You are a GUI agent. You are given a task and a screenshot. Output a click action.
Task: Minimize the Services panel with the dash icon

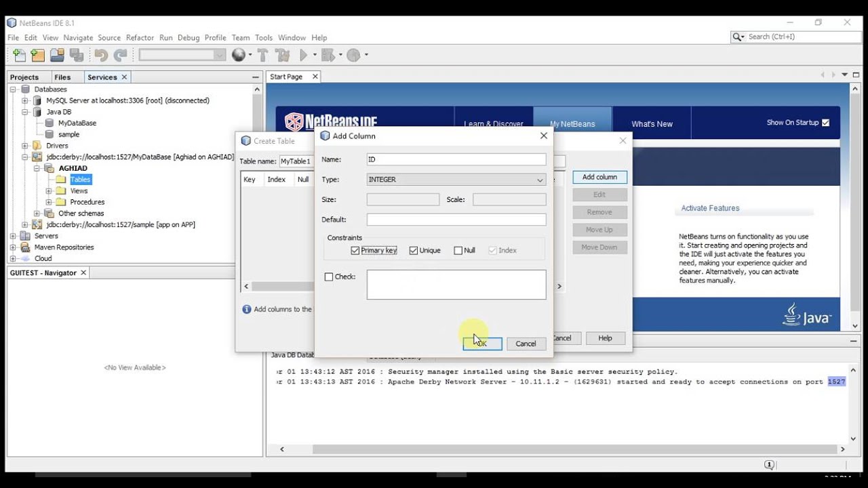tap(255, 77)
